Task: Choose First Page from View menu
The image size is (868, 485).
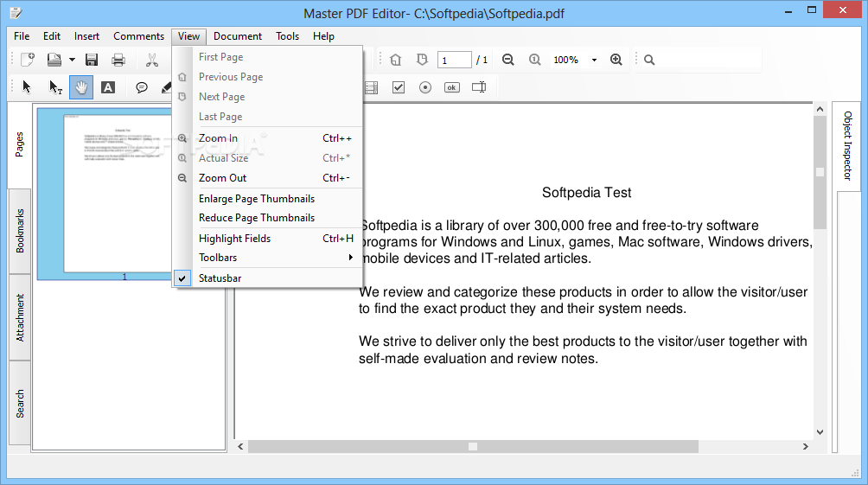Action: (x=268, y=57)
